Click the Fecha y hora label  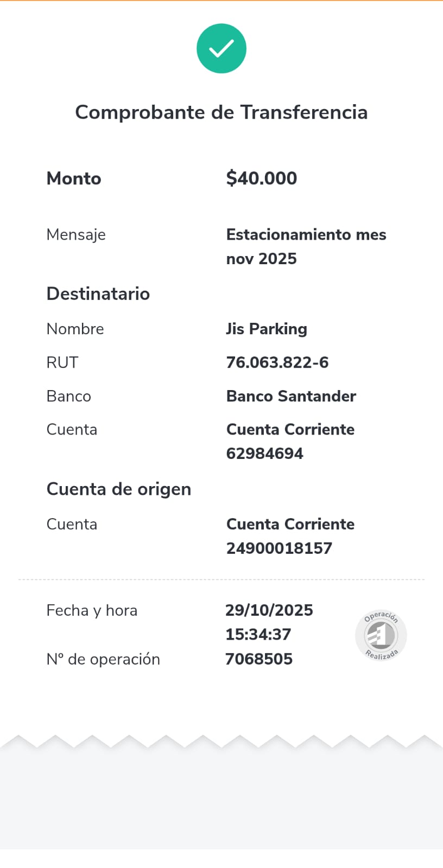(92, 610)
